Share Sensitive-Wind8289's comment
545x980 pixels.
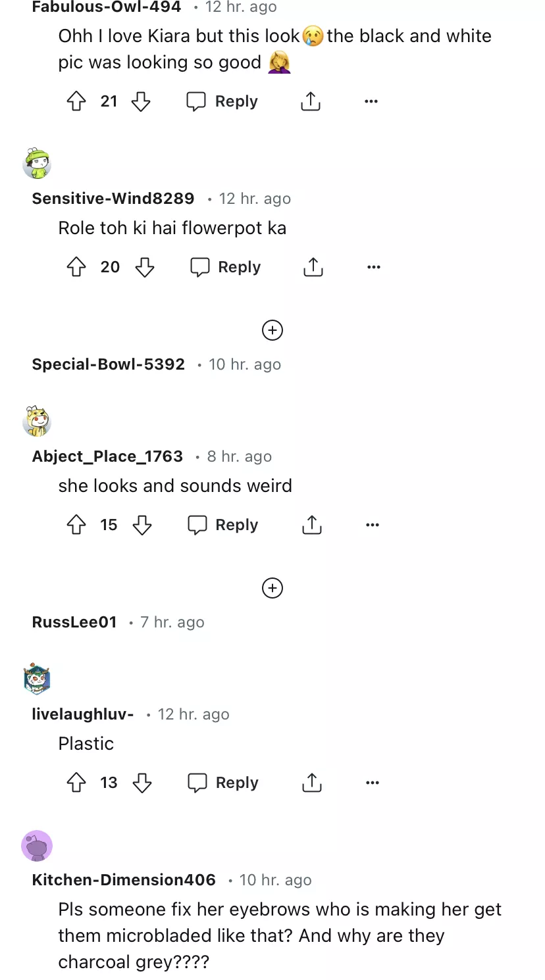[x=313, y=267]
